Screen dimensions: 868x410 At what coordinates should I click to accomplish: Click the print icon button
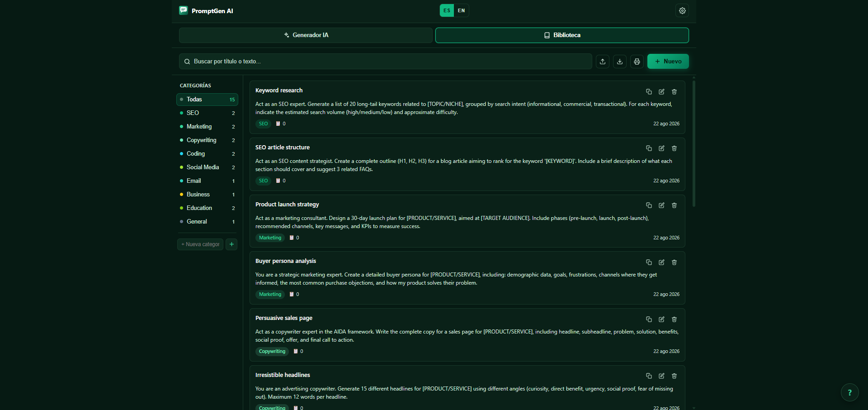637,62
